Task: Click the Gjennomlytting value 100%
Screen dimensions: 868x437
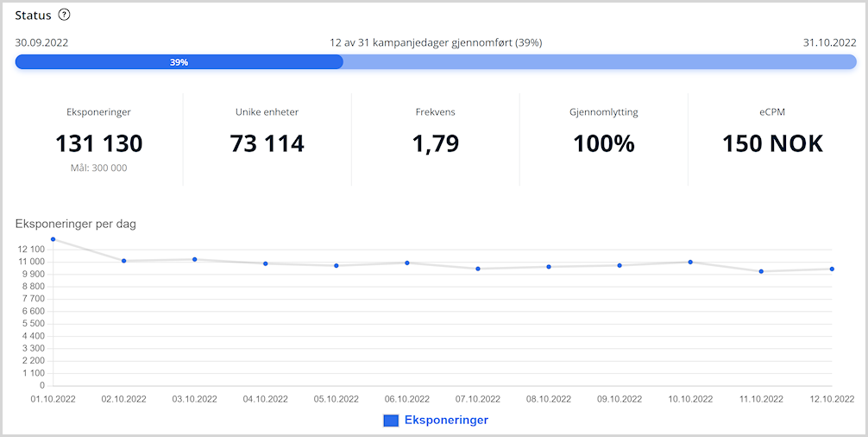Action: (x=604, y=143)
